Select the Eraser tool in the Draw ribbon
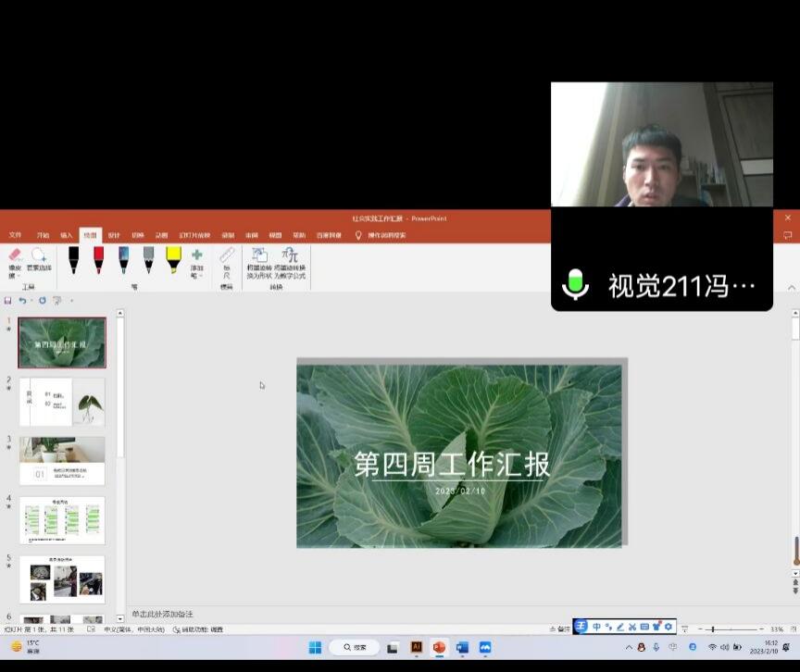Screen dimensions: 800x672 tap(15, 259)
